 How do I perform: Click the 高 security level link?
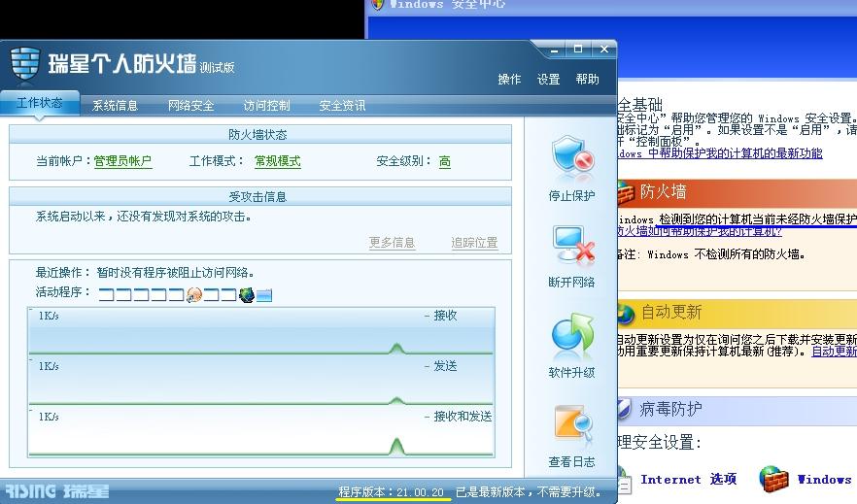coord(445,161)
